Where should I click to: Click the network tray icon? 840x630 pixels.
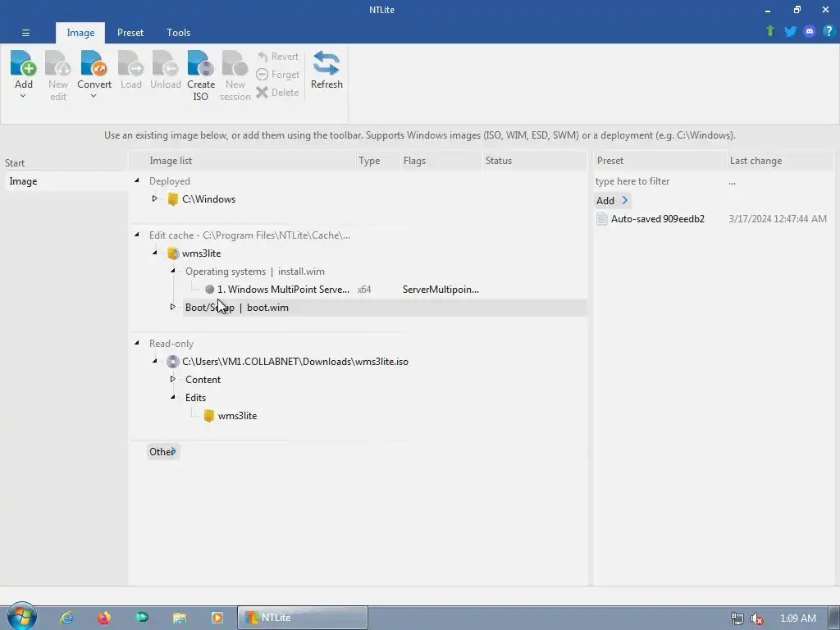tap(737, 619)
